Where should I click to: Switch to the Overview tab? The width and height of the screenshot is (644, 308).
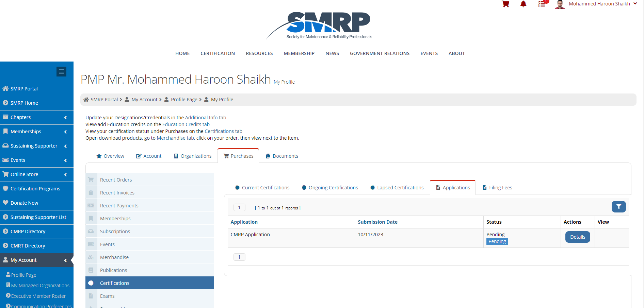[x=110, y=156]
